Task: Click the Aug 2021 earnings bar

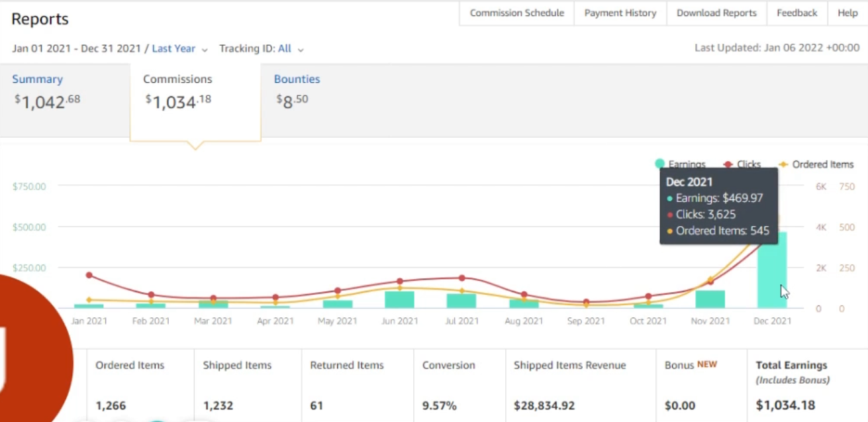Action: coord(524,304)
